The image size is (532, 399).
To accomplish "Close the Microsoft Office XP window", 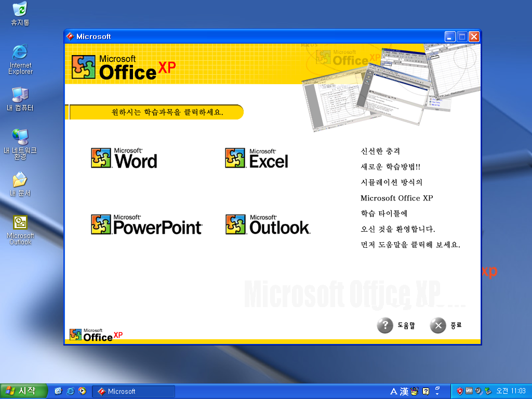I will pyautogui.click(x=474, y=37).
